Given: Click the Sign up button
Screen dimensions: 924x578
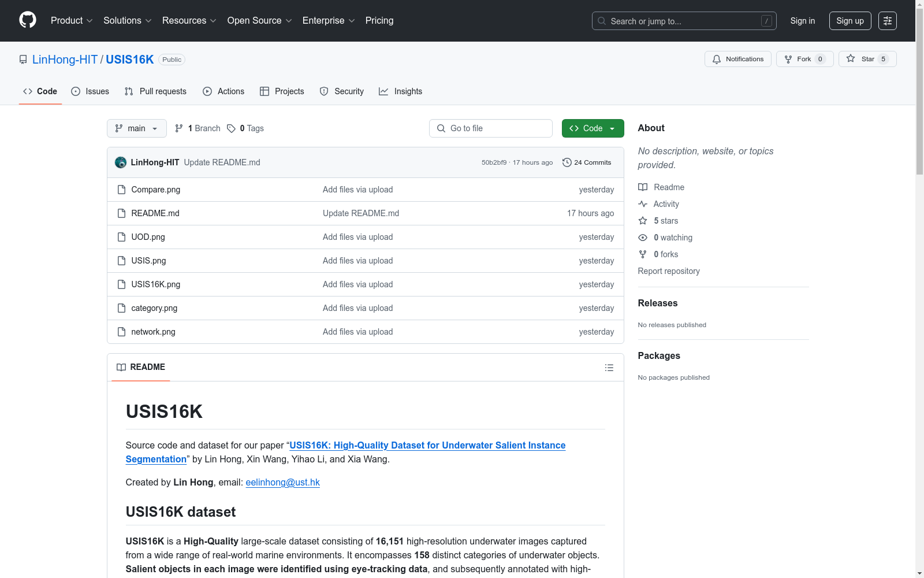Looking at the screenshot, I should [x=850, y=21].
